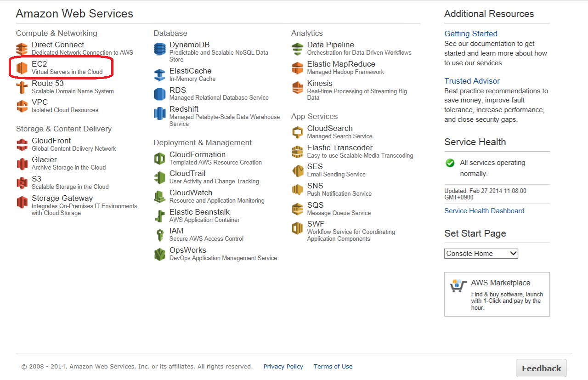Open the Privacy Policy footer link
This screenshot has height=380, width=588.
pos(283,367)
